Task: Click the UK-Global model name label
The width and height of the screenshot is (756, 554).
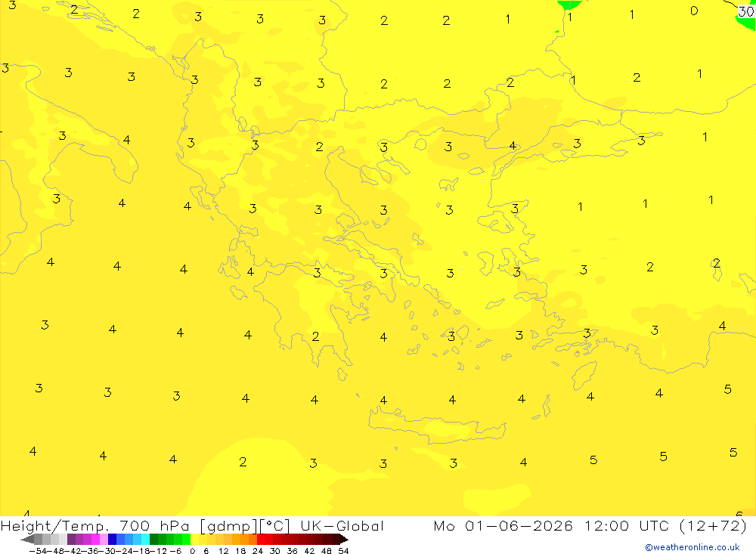Action: tap(342, 525)
